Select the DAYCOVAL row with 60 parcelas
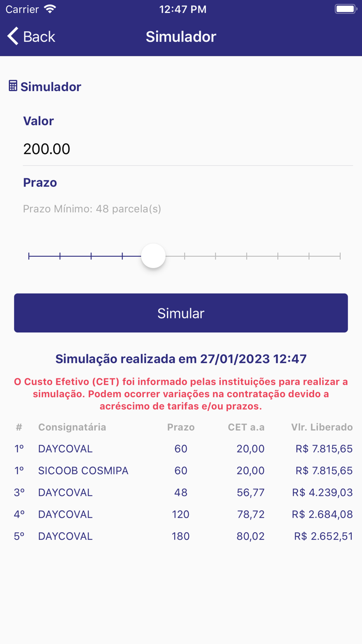 pyautogui.click(x=181, y=448)
